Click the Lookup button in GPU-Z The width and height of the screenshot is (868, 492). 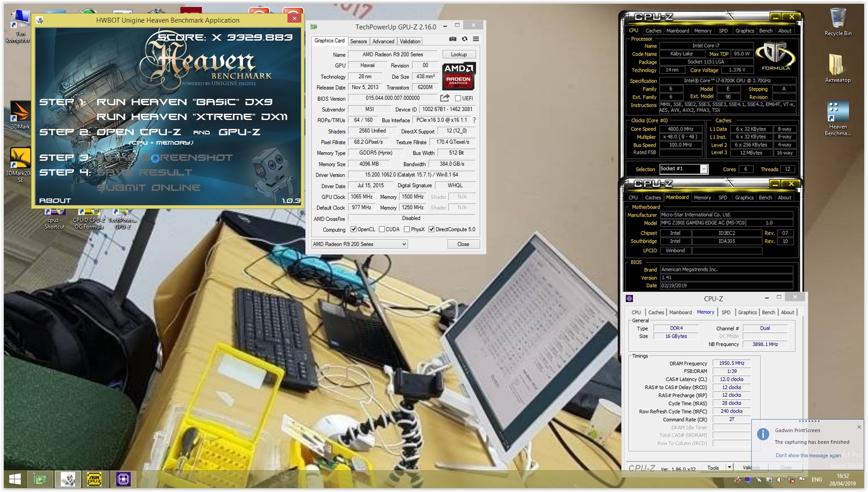[458, 55]
